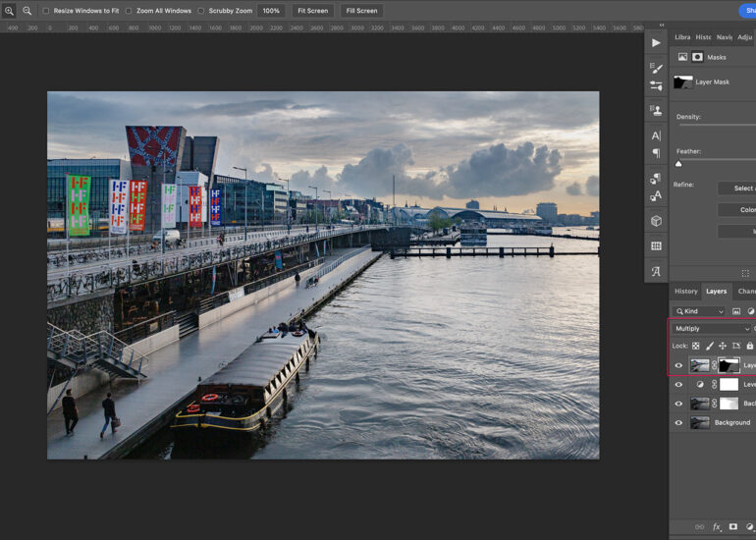Select the Zoom Out magnifier icon
The width and height of the screenshot is (756, 540).
coord(27,10)
